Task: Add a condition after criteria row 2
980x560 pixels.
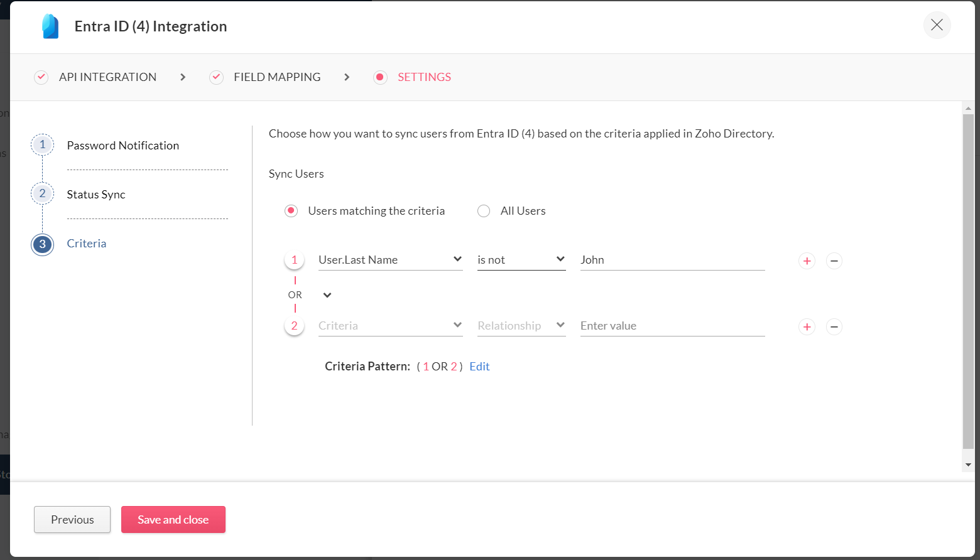Action: (807, 326)
